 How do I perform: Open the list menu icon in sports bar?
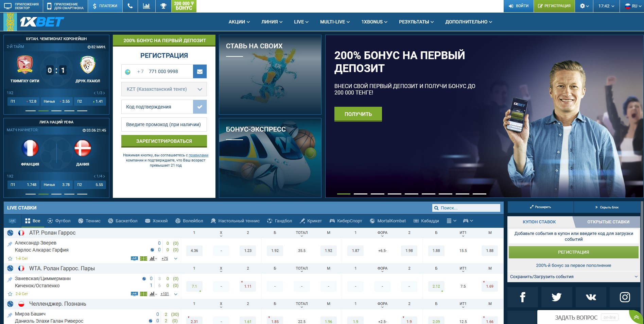tap(451, 221)
